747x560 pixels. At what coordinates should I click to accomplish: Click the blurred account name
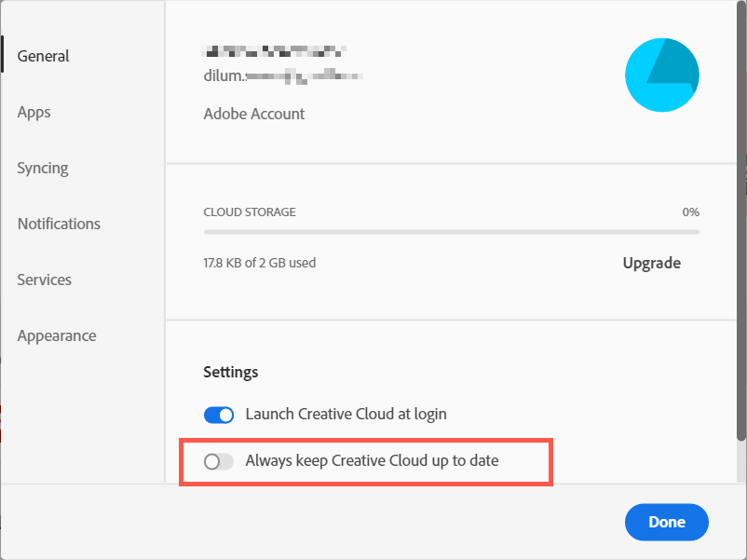tap(275, 50)
